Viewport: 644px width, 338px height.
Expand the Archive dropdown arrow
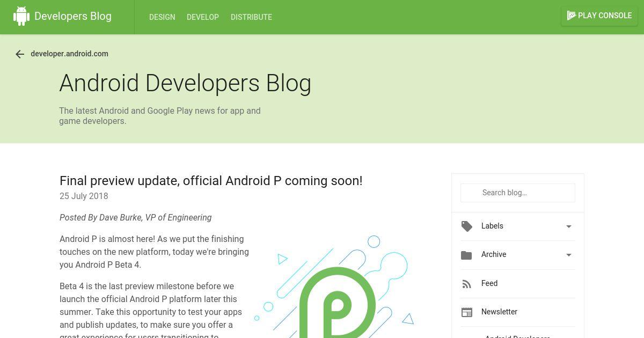coord(569,255)
